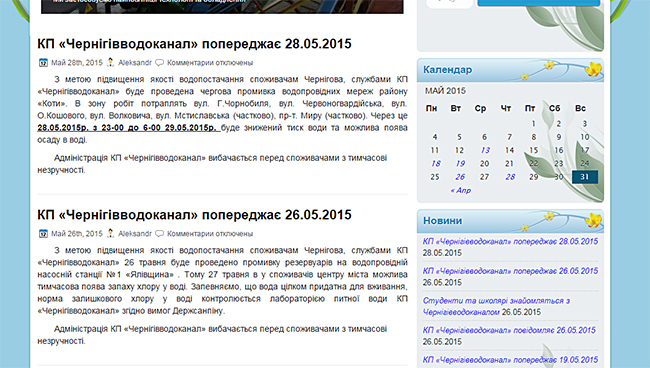Click calendar icon beside Май 26th, 2015
650x368 pixels.
click(x=44, y=234)
